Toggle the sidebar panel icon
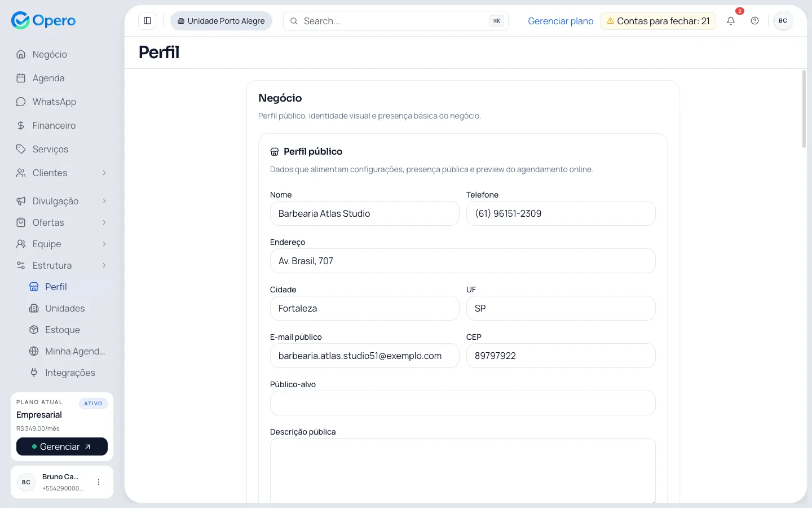The width and height of the screenshot is (812, 508). [148, 21]
